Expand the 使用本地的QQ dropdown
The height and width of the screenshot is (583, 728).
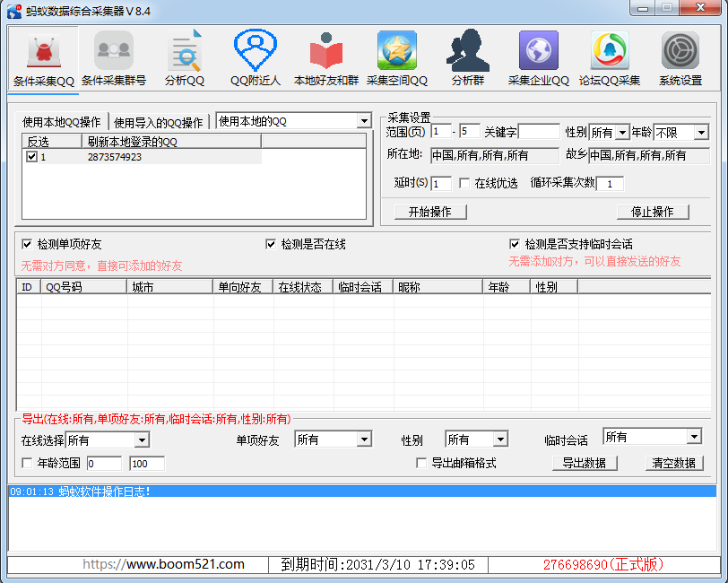pyautogui.click(x=365, y=121)
